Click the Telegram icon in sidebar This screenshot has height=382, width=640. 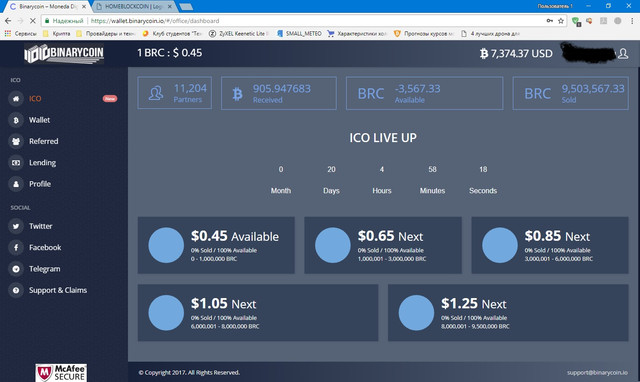(x=16, y=269)
